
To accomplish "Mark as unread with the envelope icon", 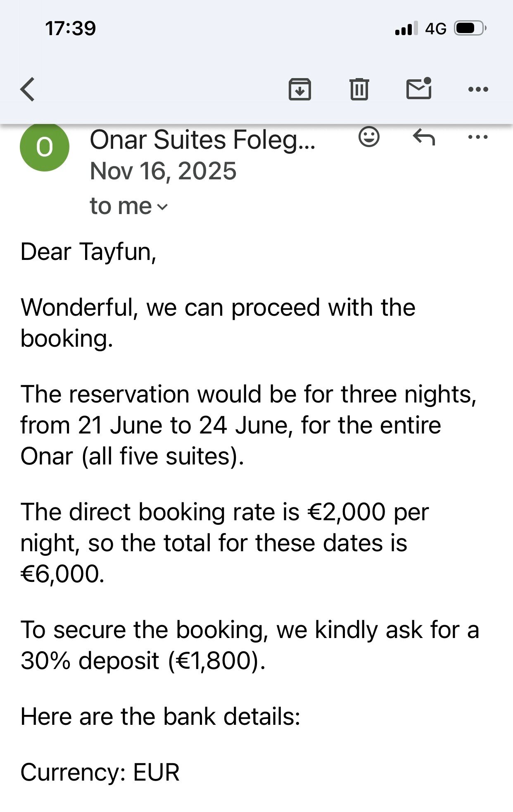I will 419,88.
